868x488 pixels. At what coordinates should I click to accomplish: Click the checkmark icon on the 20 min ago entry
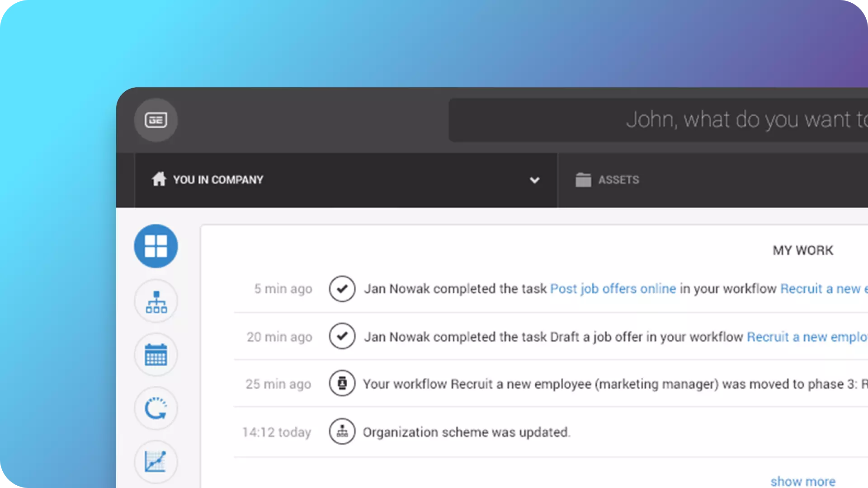click(342, 337)
